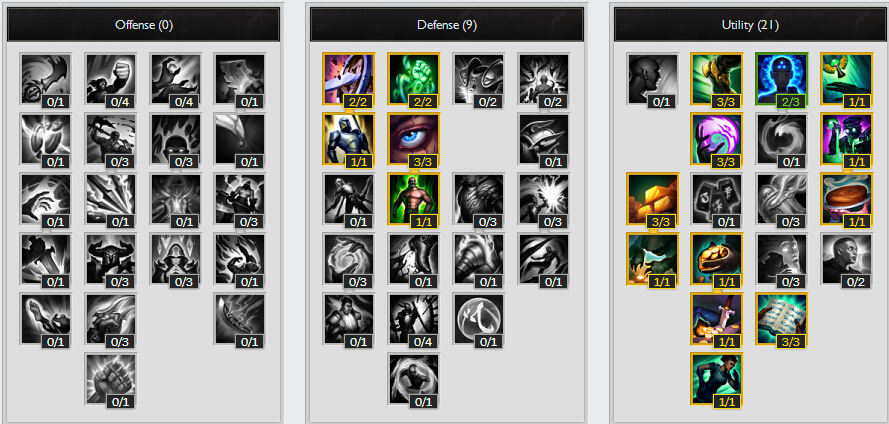Click the purple blade mastery showing 2/2
889x424 pixels.
pyautogui.click(x=348, y=79)
